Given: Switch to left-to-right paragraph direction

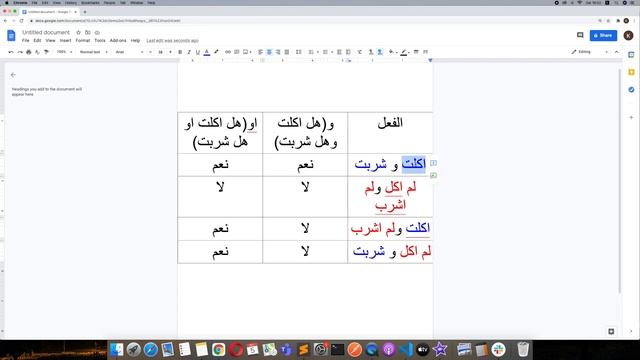Looking at the screenshot, I should (371, 52).
